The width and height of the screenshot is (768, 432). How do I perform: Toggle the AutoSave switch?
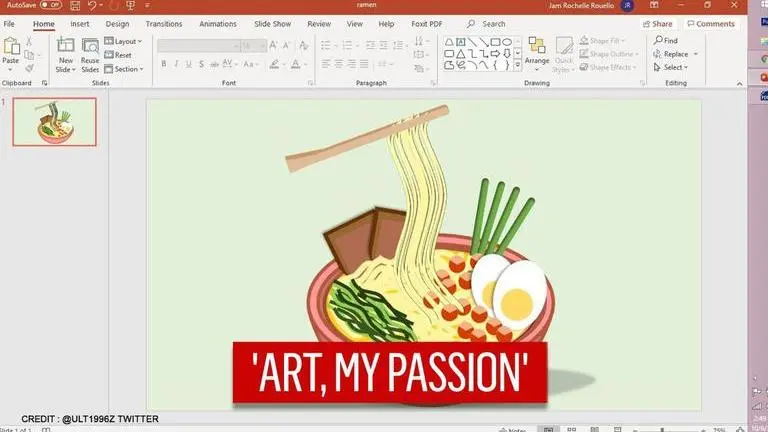point(51,5)
